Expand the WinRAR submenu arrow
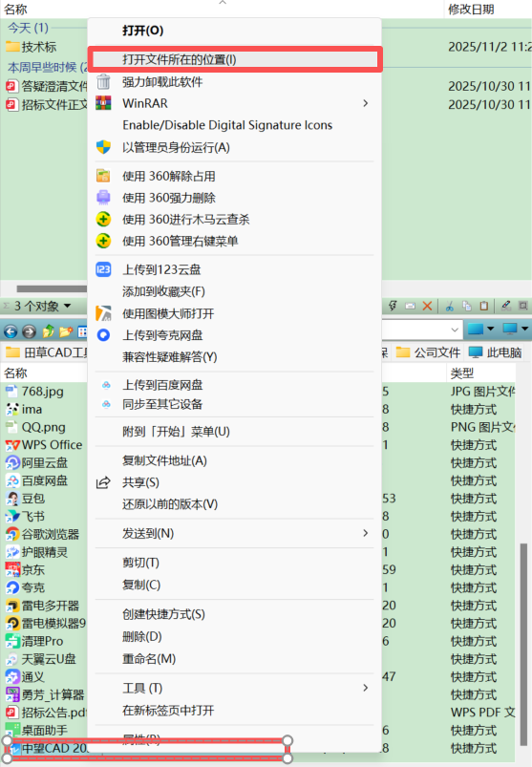 pos(365,103)
